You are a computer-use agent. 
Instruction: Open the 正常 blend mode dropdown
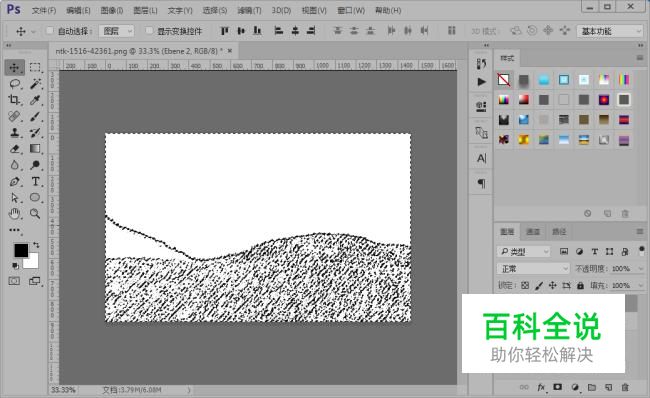click(534, 269)
